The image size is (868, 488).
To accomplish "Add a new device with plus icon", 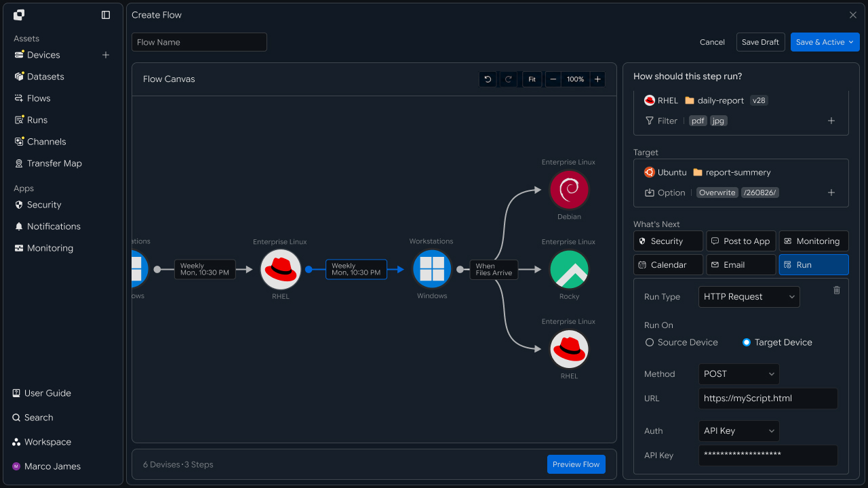I will tap(106, 55).
